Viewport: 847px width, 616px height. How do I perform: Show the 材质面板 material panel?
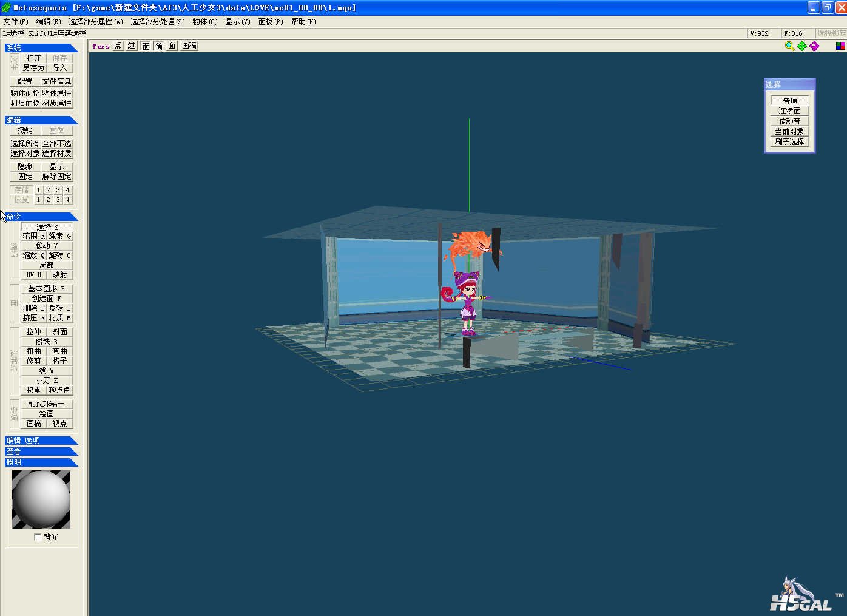coord(25,103)
